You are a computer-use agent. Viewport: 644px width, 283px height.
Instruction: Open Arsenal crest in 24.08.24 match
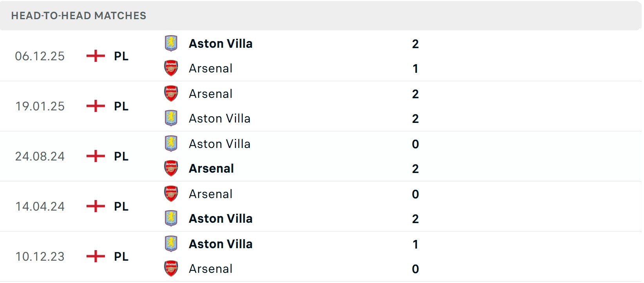(x=171, y=168)
